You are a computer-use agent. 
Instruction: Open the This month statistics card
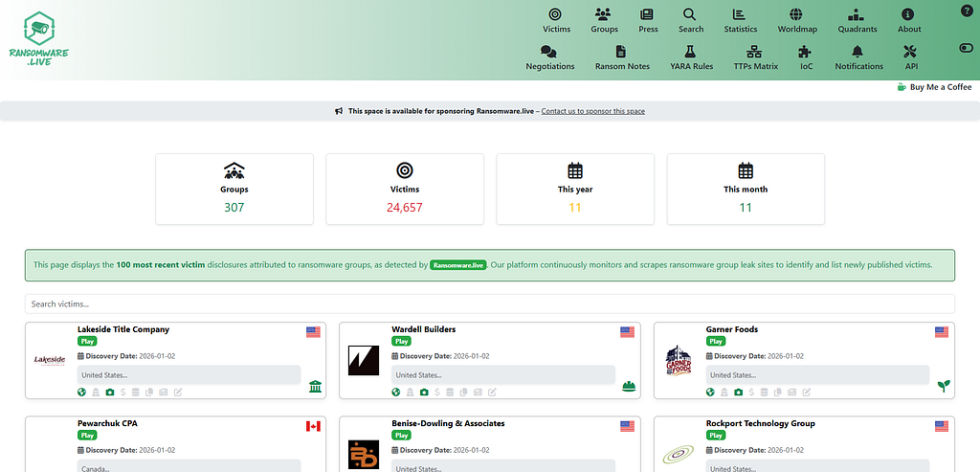pyautogui.click(x=746, y=189)
